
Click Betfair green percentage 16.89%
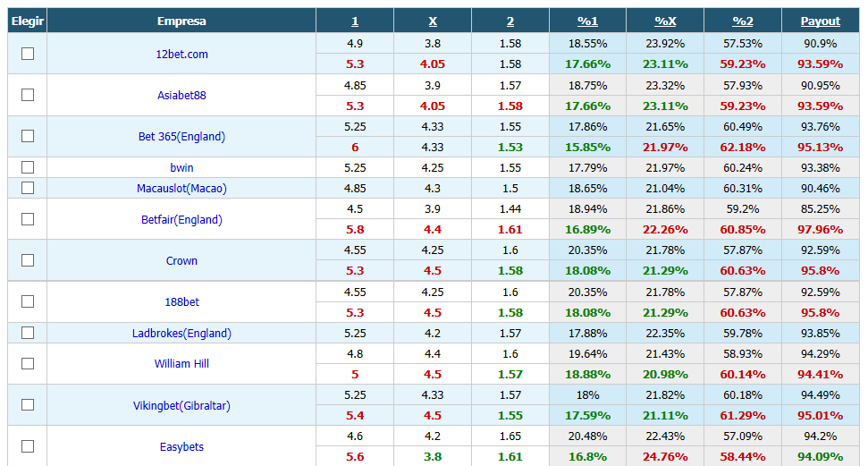pyautogui.click(x=588, y=229)
